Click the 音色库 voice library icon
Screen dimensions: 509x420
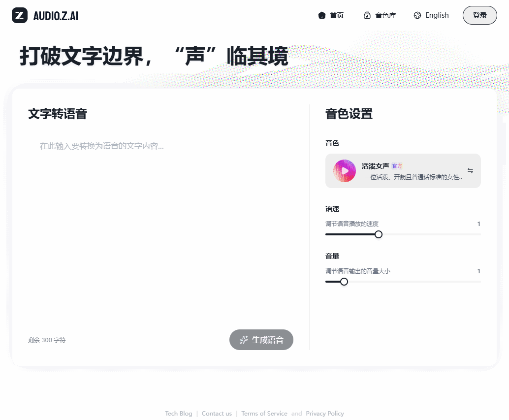click(x=367, y=15)
